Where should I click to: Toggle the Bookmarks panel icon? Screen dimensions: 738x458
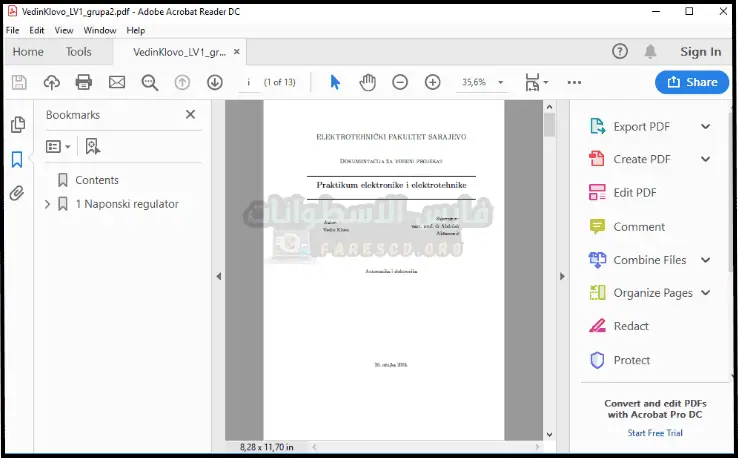pyautogui.click(x=17, y=159)
